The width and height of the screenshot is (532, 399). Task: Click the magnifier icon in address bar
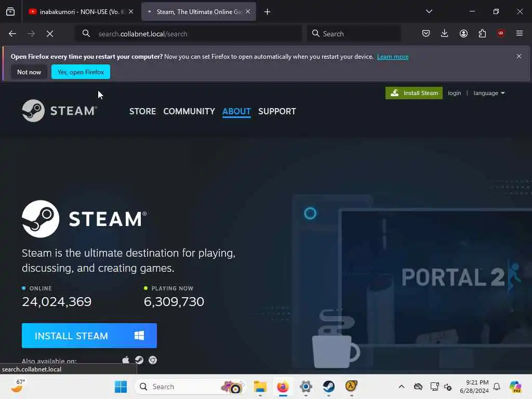tap(86, 34)
